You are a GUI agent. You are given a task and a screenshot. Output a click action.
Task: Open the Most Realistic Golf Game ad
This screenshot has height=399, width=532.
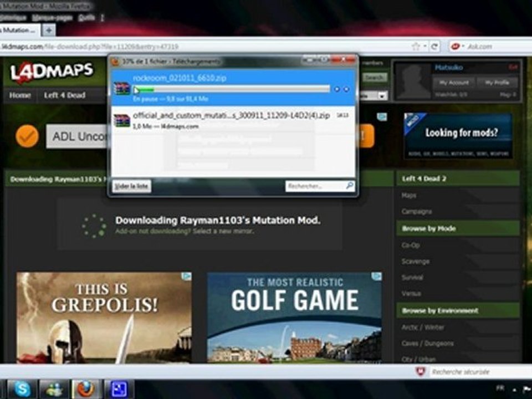294,318
